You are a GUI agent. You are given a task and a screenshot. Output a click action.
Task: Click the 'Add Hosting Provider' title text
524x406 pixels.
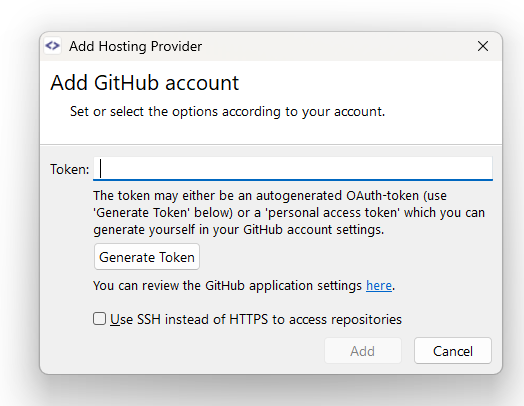pyautogui.click(x=135, y=46)
